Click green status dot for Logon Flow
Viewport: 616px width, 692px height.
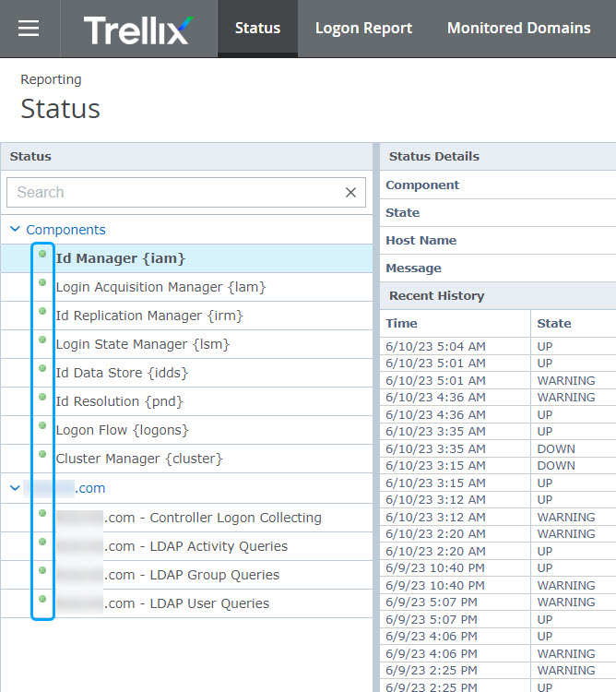pos(42,425)
